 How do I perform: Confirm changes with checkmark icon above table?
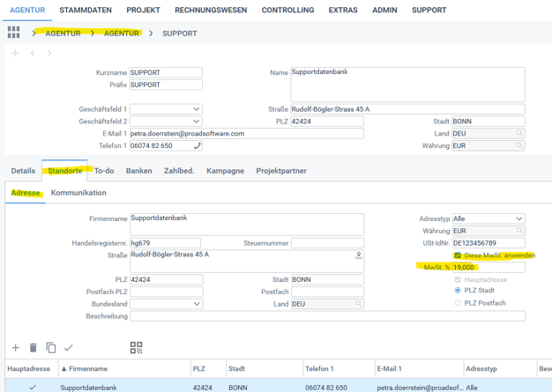pyautogui.click(x=69, y=348)
